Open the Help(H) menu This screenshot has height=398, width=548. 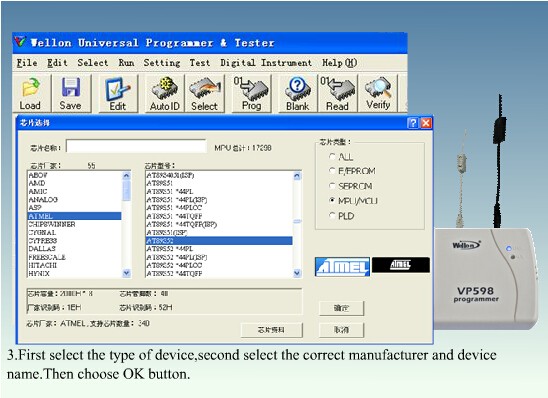(339, 63)
